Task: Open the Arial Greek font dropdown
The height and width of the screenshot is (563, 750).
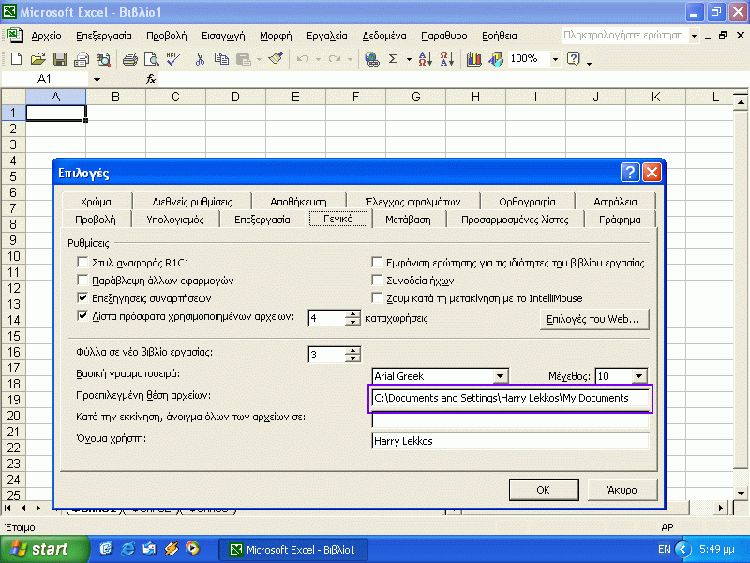Action: (500, 376)
